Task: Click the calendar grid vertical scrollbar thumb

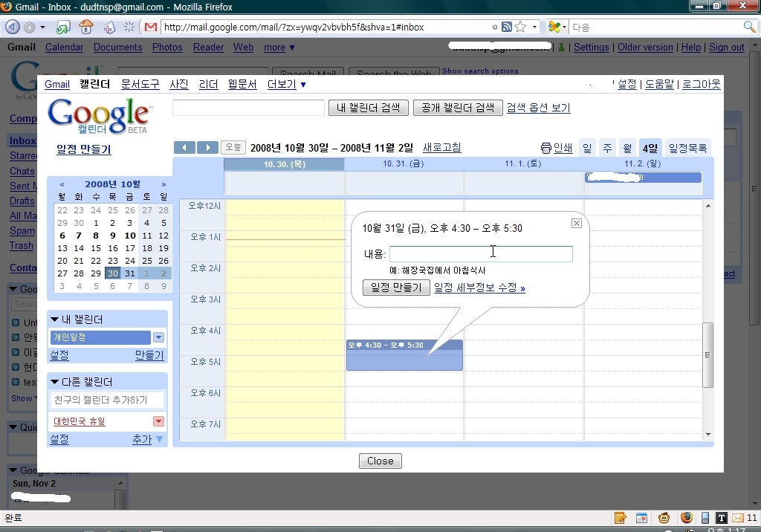Action: point(707,355)
